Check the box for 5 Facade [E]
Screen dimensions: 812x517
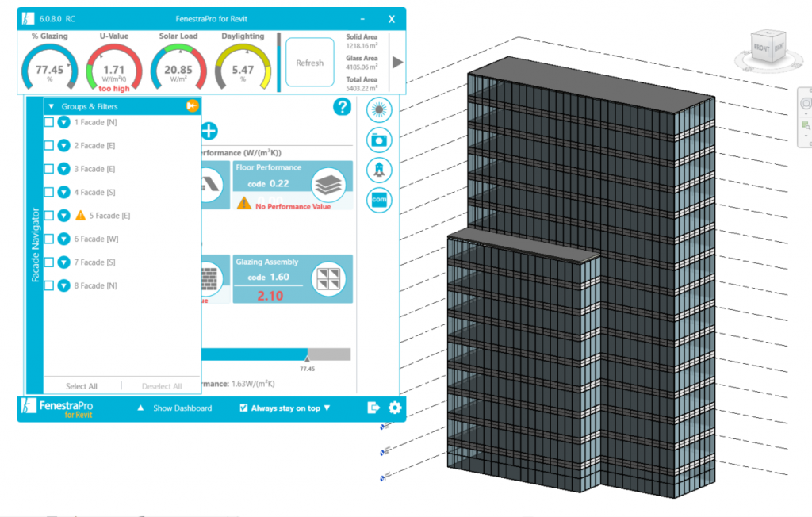pyautogui.click(x=48, y=216)
